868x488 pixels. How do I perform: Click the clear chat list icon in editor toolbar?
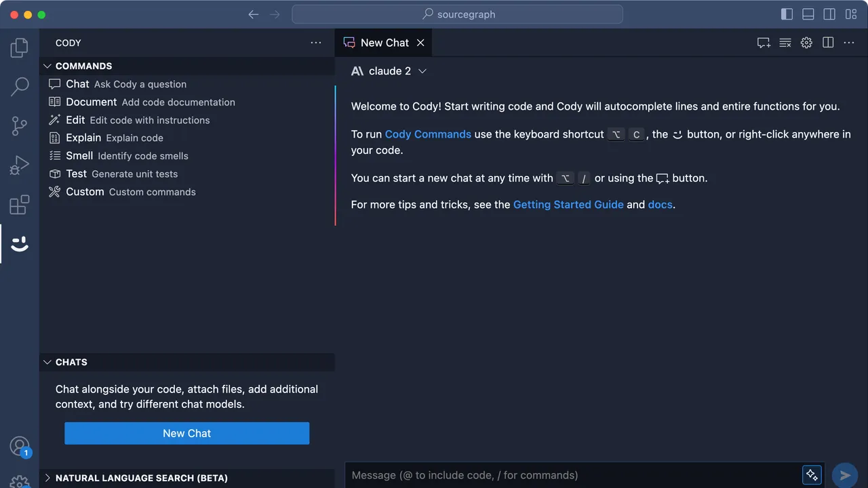click(785, 43)
